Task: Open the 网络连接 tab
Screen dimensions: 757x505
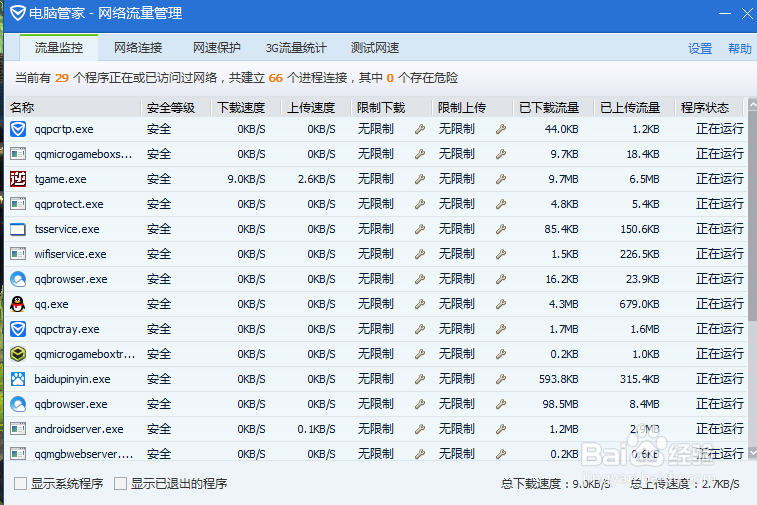Action: pyautogui.click(x=138, y=47)
